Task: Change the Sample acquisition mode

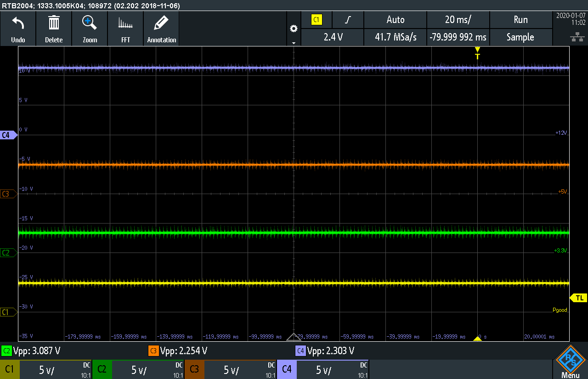Action: [520, 37]
